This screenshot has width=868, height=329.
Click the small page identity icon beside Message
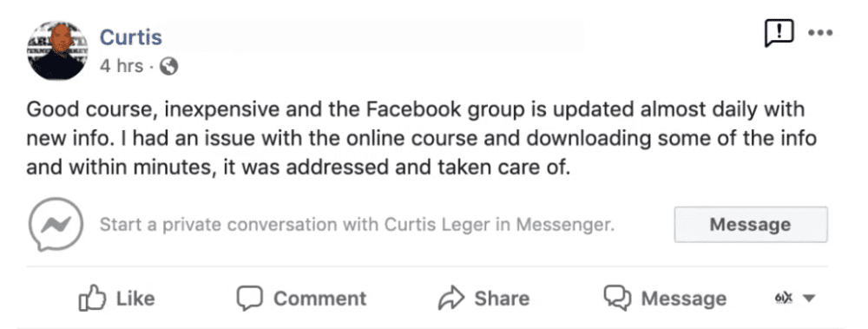pyautogui.click(x=784, y=298)
